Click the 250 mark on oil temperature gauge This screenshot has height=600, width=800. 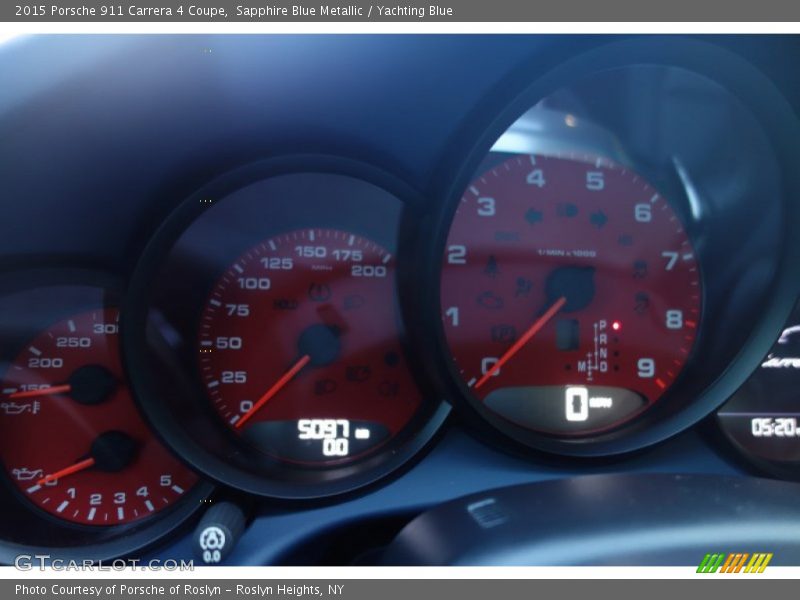coord(73,342)
